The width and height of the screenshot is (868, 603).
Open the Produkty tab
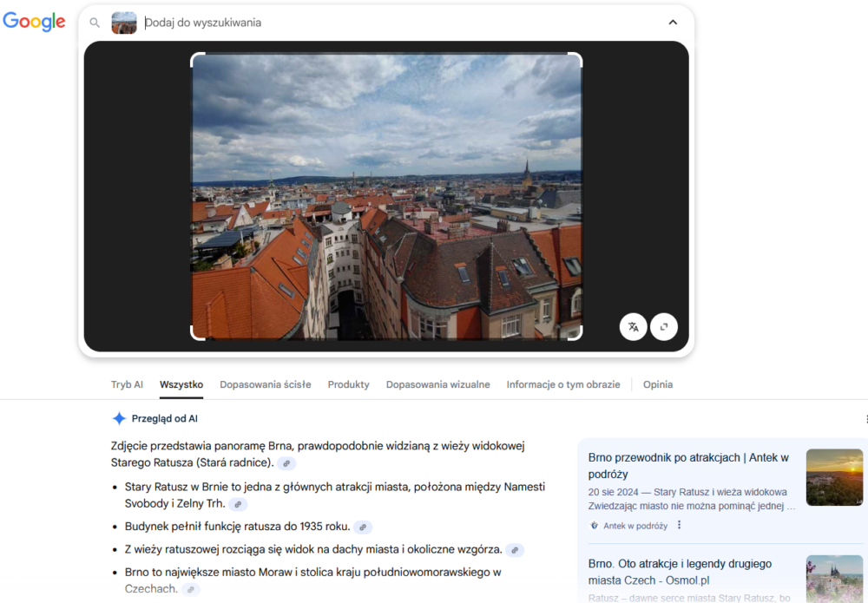(x=348, y=384)
